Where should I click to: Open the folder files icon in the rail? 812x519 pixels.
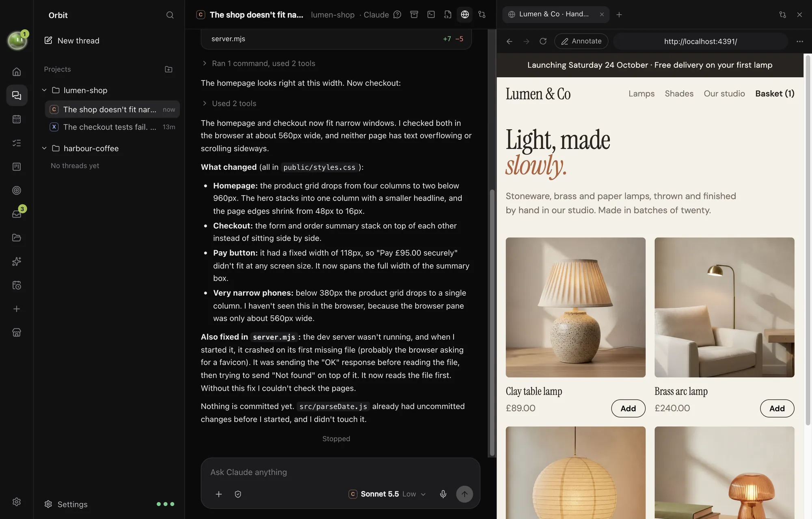pos(17,238)
